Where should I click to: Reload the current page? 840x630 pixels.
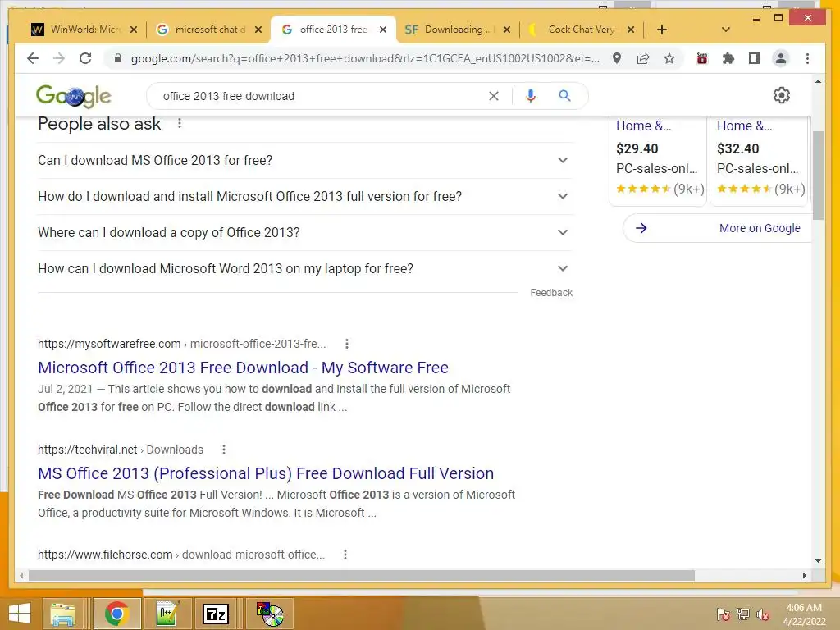[x=85, y=58]
